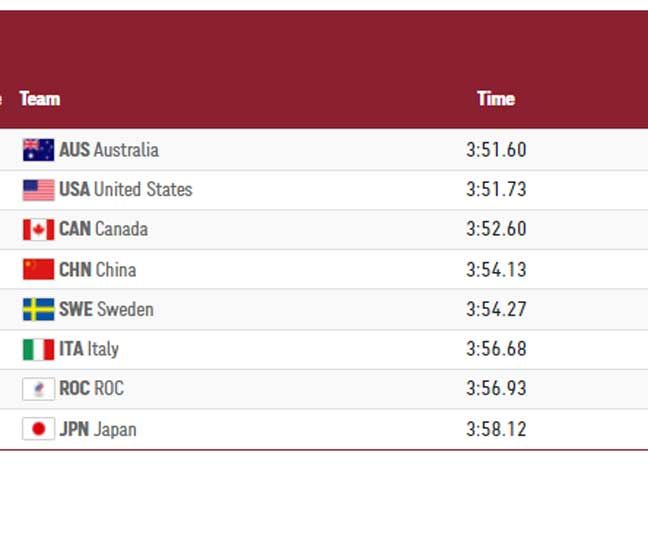This screenshot has width=648, height=534.
Task: Click the 3:56.93 time in ROC row
Action: click(x=496, y=388)
